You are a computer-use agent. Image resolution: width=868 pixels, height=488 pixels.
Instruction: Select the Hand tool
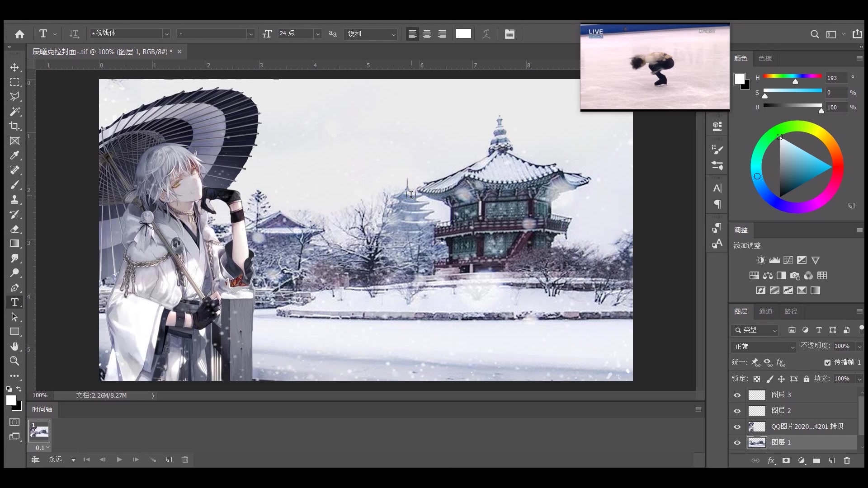tap(14, 346)
